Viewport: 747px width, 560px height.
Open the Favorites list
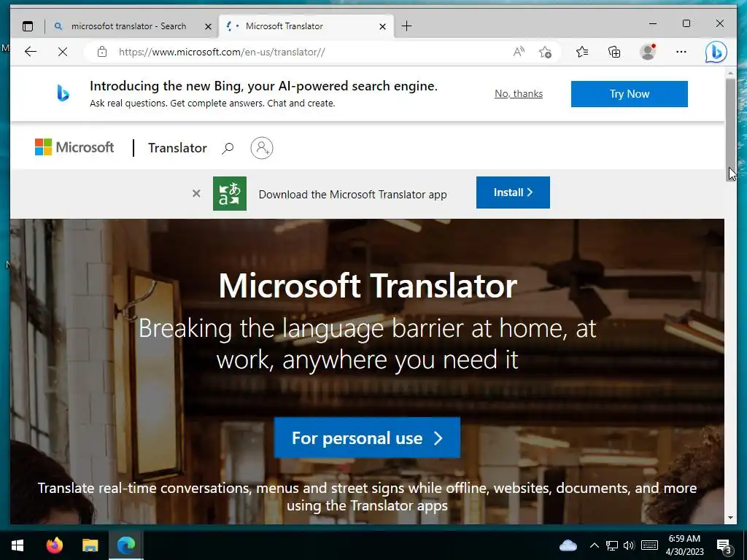pos(581,52)
